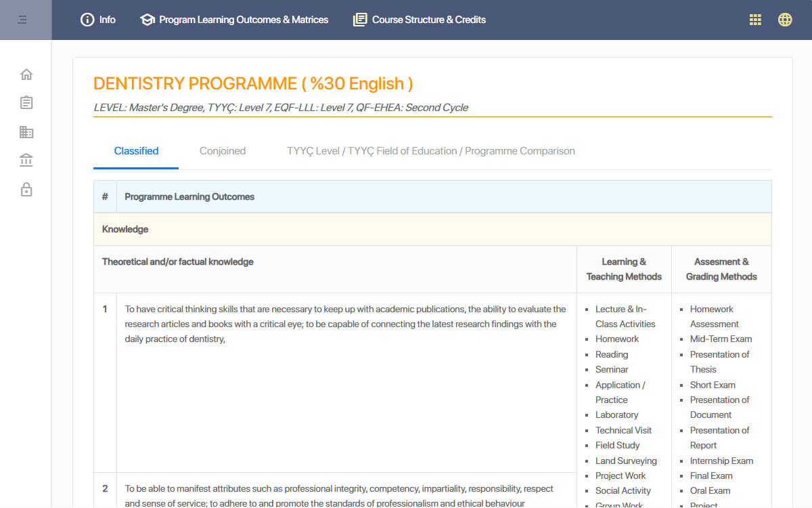Open the Info menu item

click(x=98, y=20)
